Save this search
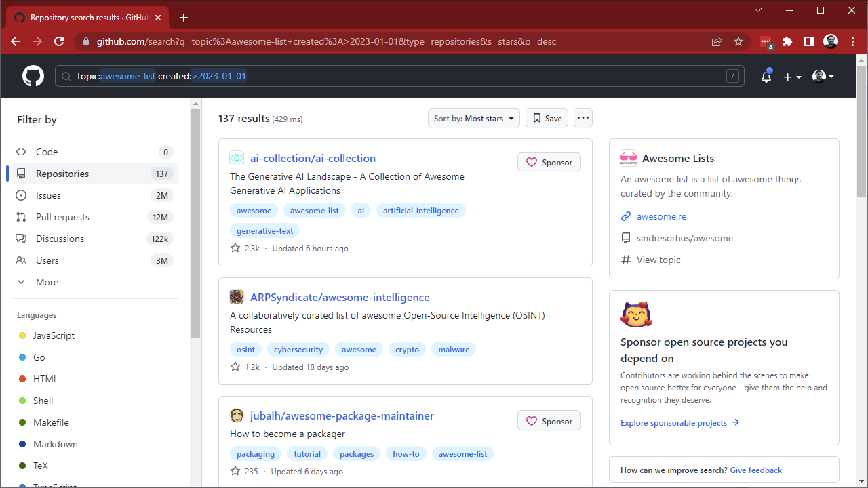The height and width of the screenshot is (488, 868). pyautogui.click(x=547, y=118)
